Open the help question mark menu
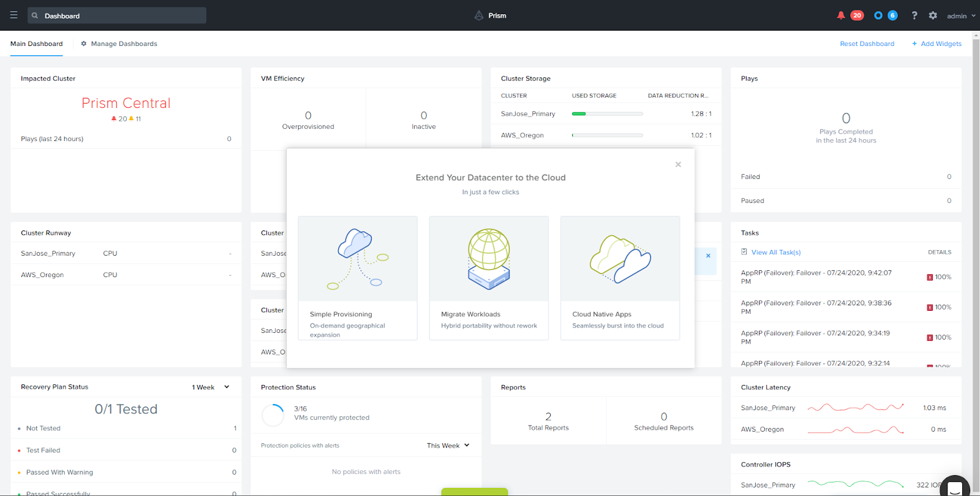The image size is (980, 496). [x=914, y=15]
